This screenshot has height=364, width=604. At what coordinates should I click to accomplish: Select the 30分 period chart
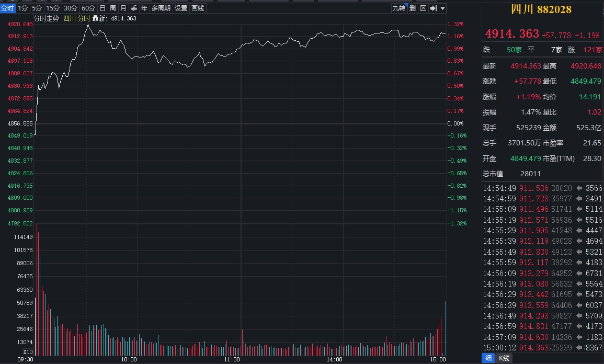point(71,8)
